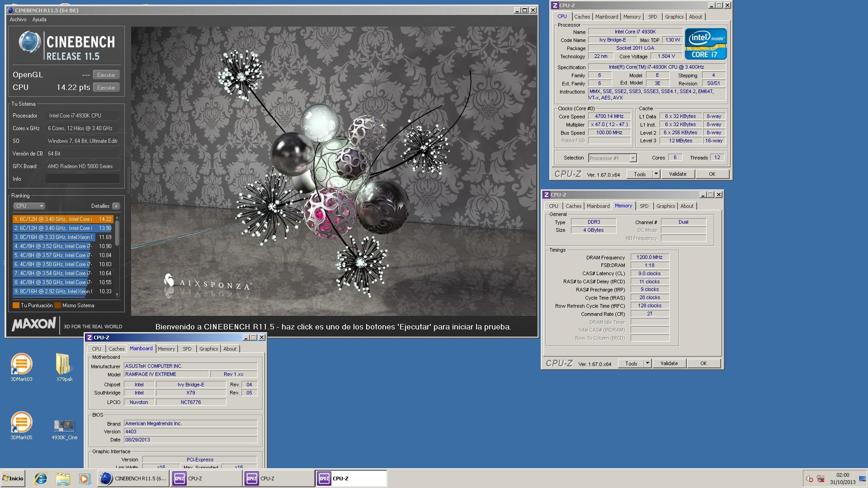Open SPD tab in top CPU-Z window
Image resolution: width=868 pixels, height=488 pixels.
(x=652, y=17)
